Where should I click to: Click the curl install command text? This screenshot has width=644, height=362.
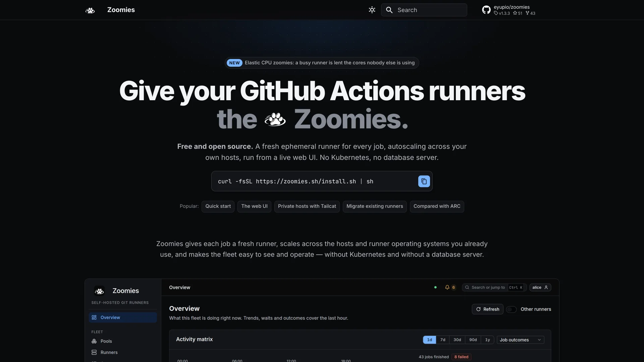point(296,181)
